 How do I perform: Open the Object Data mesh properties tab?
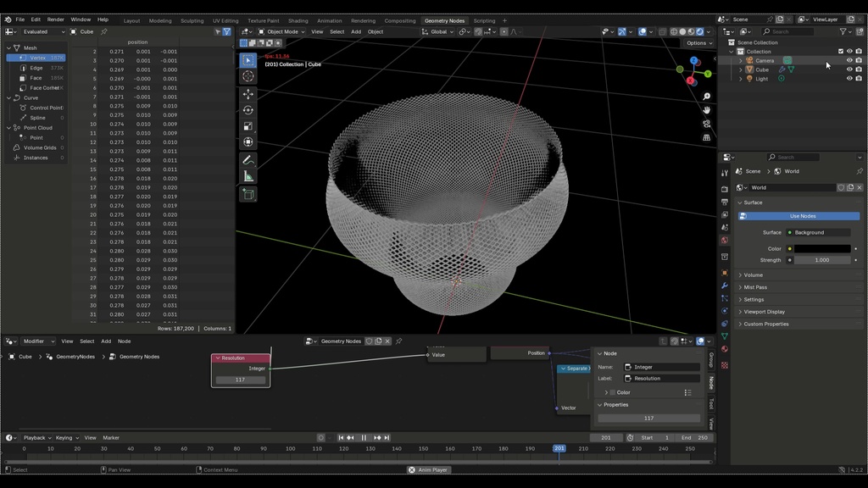pos(725,336)
